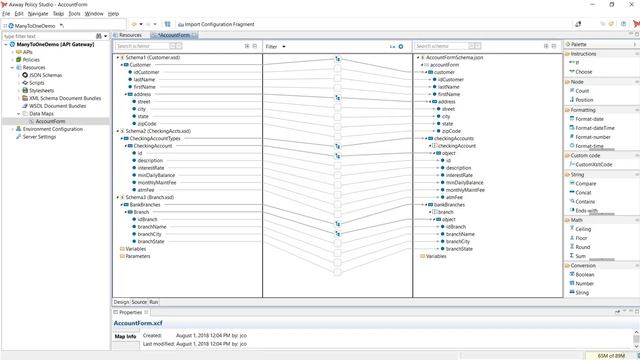Viewport: 640px width, 360px height.
Task: Select the AccountForm data map item
Action: pyautogui.click(x=50, y=121)
